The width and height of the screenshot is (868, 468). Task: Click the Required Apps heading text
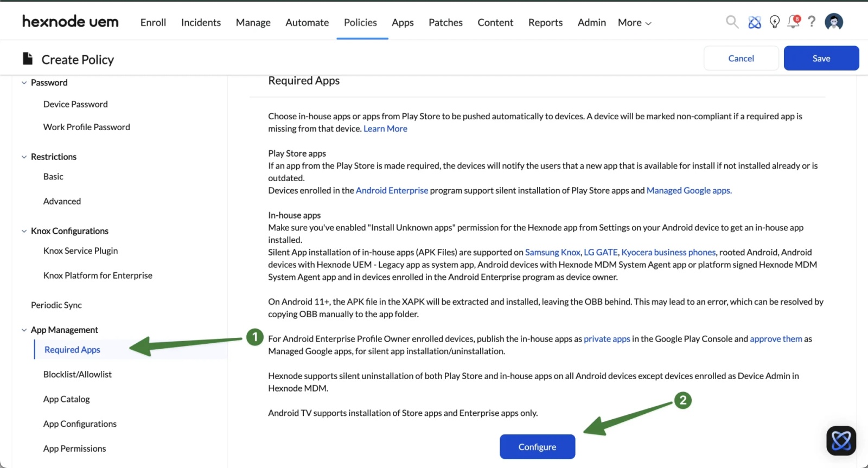(x=304, y=81)
